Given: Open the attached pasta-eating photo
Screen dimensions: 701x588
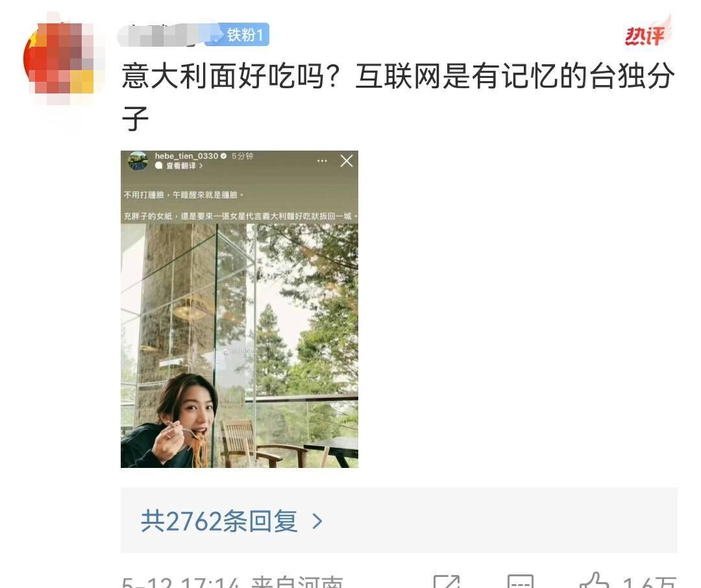Looking at the screenshot, I should pos(239,310).
